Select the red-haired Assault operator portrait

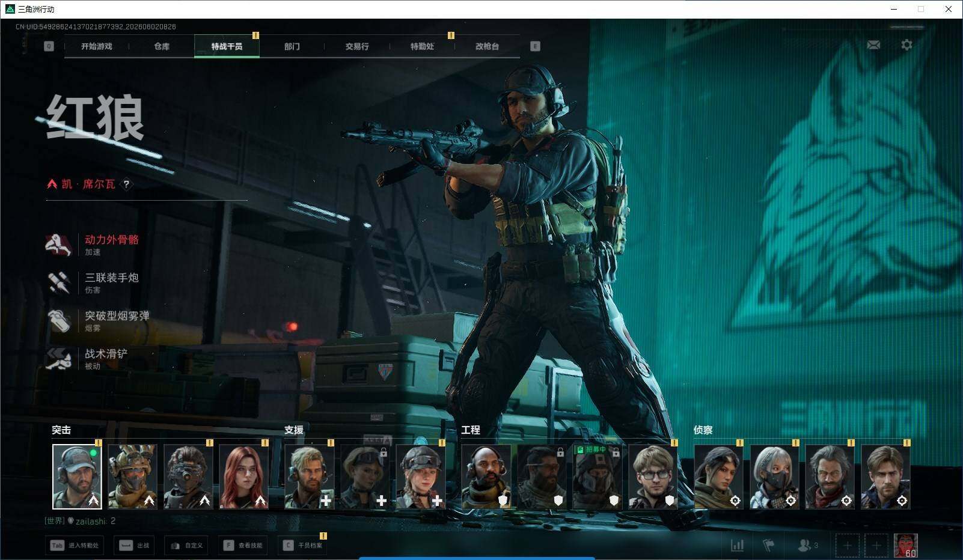point(243,476)
